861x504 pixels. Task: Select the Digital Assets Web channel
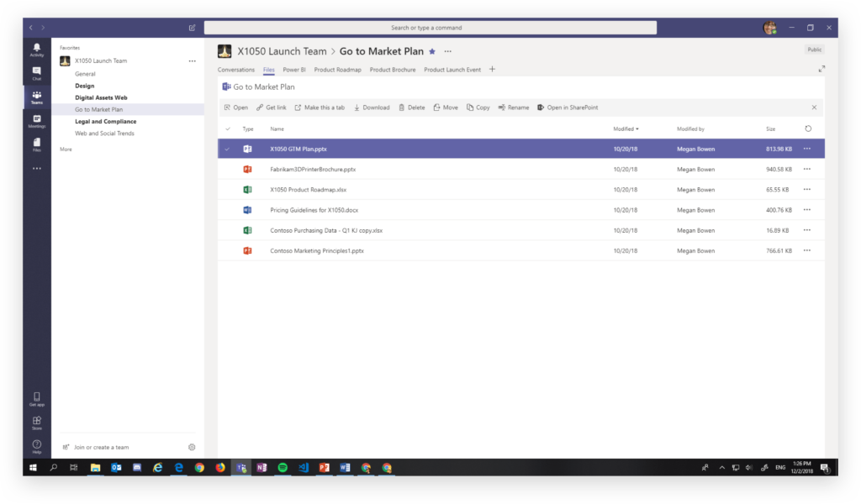101,97
